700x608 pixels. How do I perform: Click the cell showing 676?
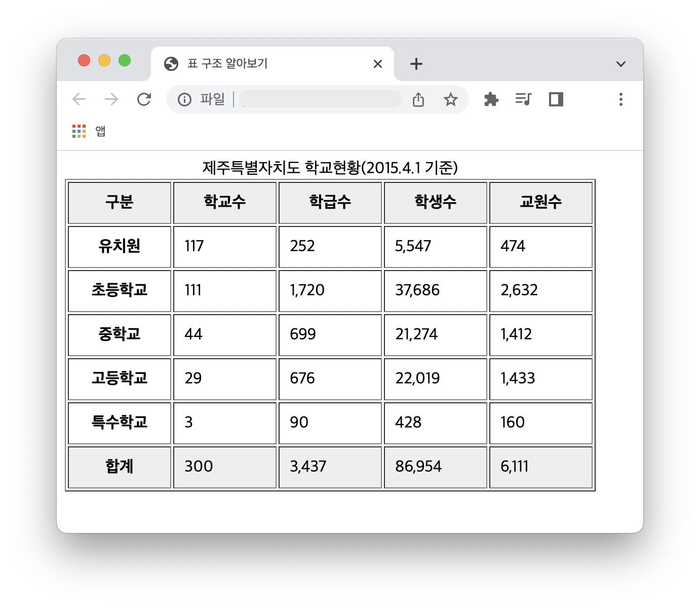click(x=330, y=379)
